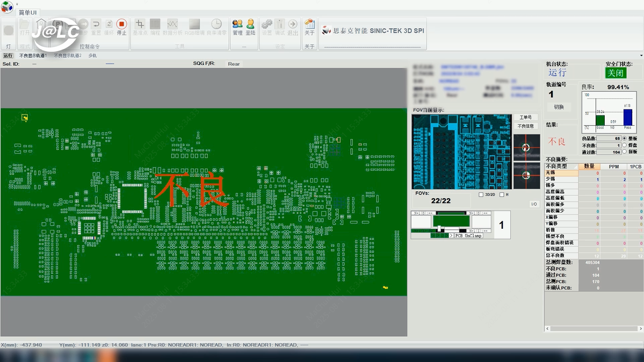Viewport: 644px width, 362px height.
Task: Click the red Stop (停止) icon
Action: 121,25
